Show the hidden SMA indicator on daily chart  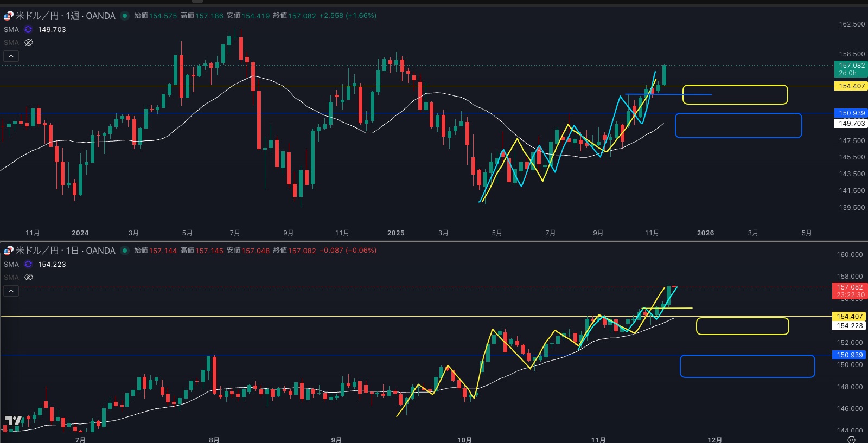29,277
